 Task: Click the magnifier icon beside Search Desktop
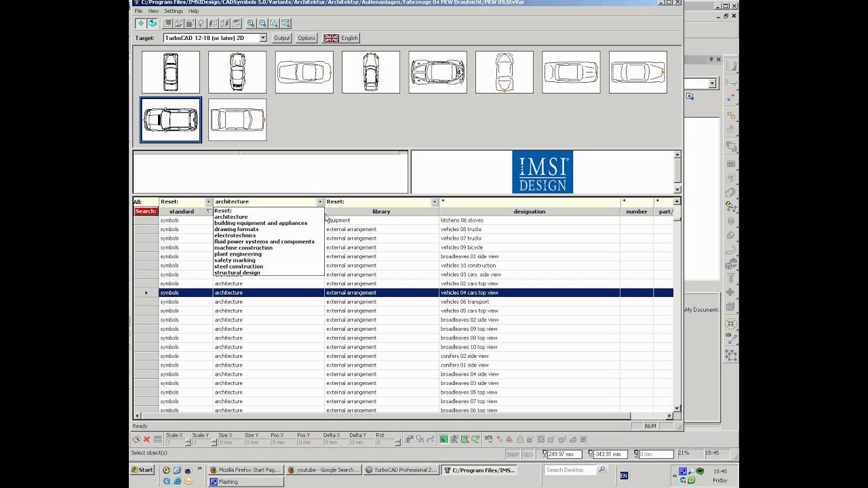601,470
